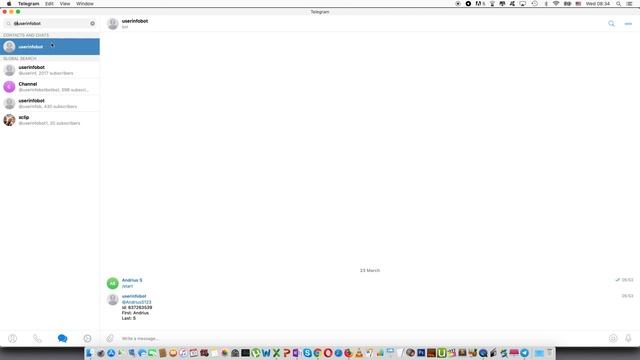Open Finder from the Dock
Image resolution: width=640 pixels, height=360 pixels.
coord(90,353)
